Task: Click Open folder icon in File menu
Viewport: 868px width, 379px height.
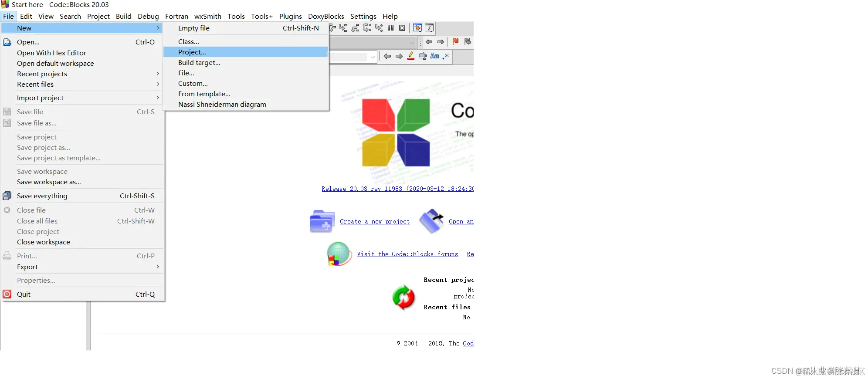Action: tap(7, 42)
